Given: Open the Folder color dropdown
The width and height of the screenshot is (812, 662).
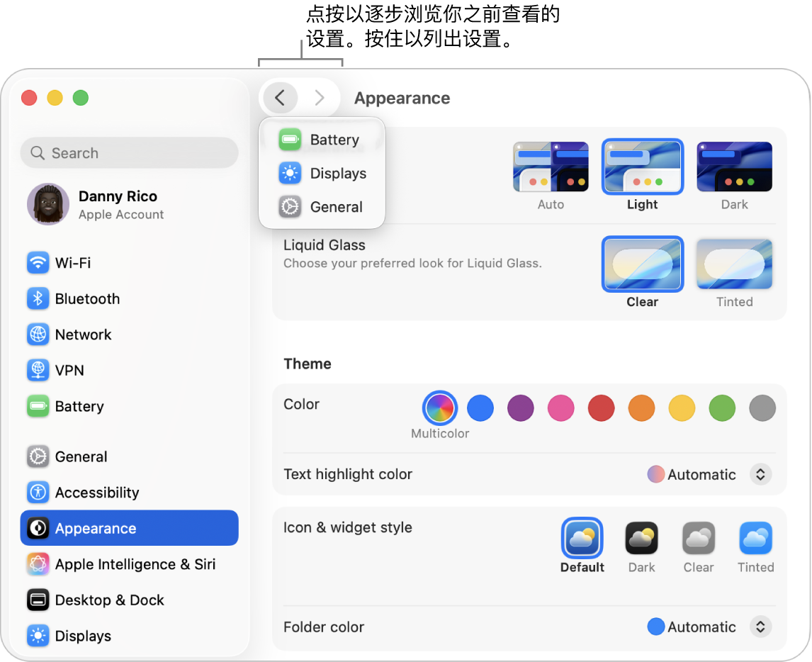Looking at the screenshot, I should [760, 627].
